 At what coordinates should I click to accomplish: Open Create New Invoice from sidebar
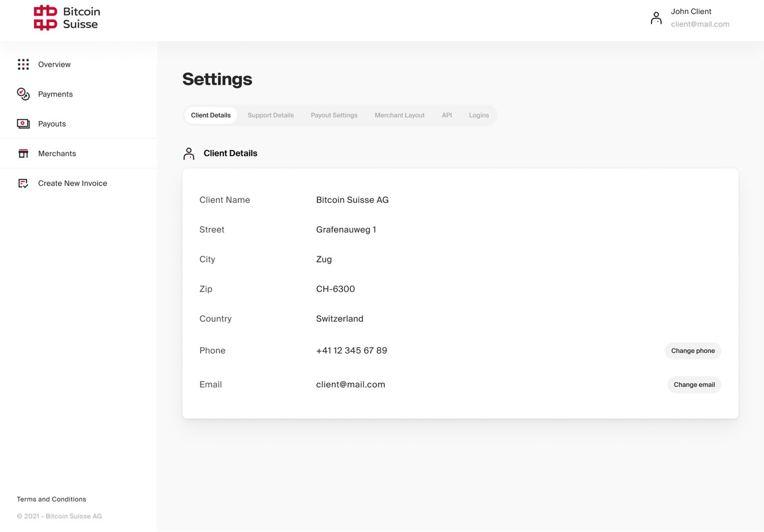[x=73, y=184]
